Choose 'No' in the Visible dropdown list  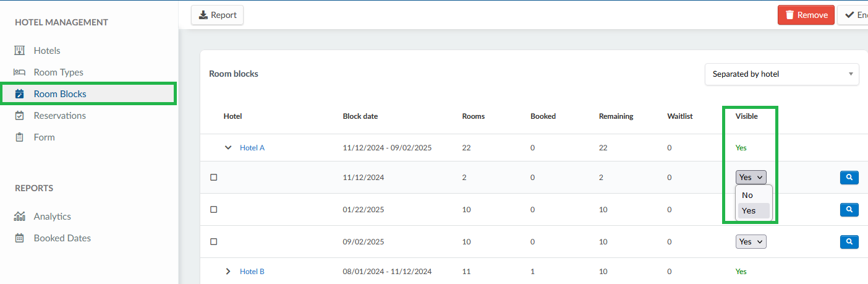(x=747, y=195)
